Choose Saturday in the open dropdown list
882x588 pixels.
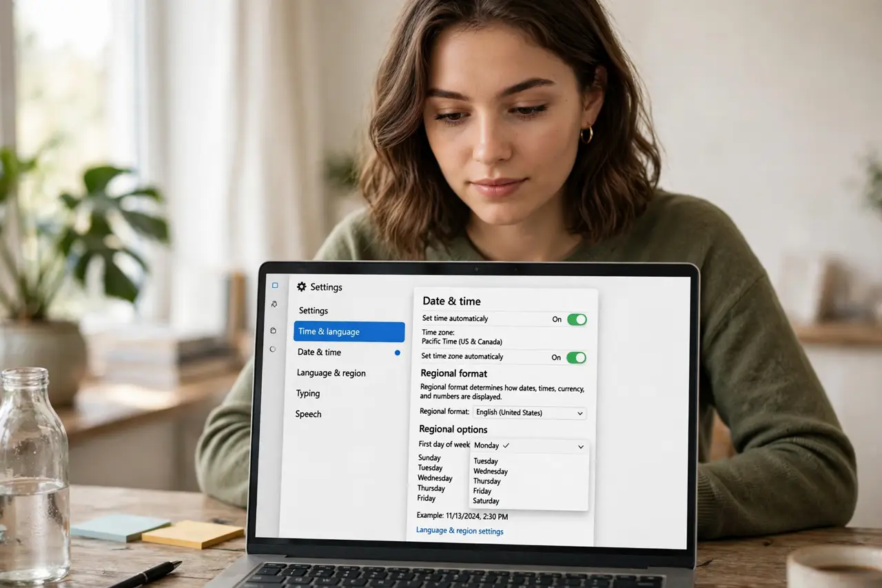click(x=486, y=501)
